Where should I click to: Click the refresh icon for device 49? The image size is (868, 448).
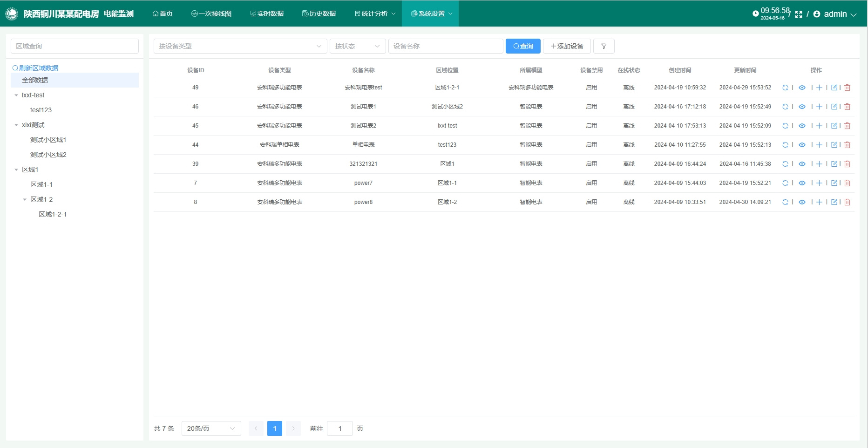[x=785, y=88]
